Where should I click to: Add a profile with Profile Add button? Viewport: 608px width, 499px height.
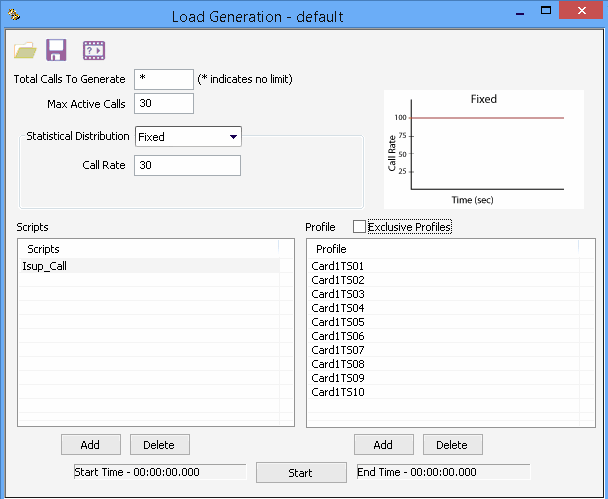coord(383,444)
